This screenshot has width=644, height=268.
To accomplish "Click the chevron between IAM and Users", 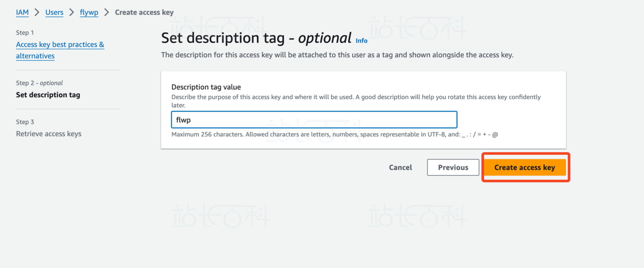I will click(37, 12).
